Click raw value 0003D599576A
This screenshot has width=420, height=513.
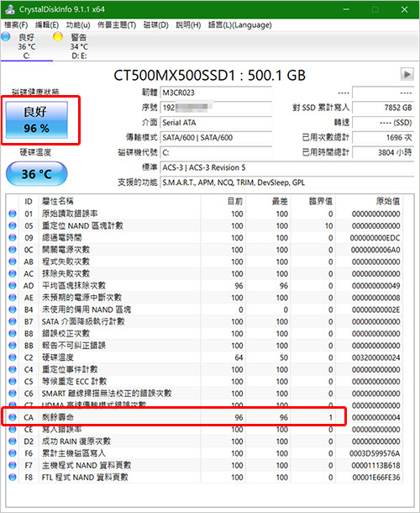(x=375, y=453)
